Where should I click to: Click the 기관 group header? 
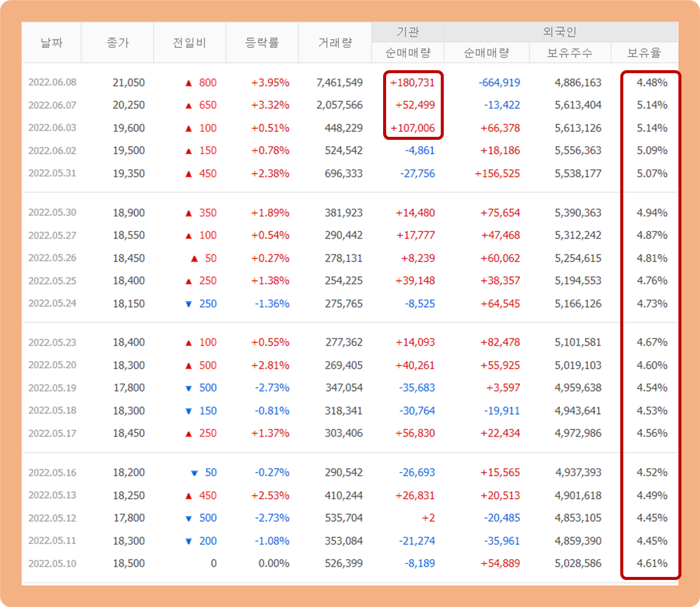[408, 32]
